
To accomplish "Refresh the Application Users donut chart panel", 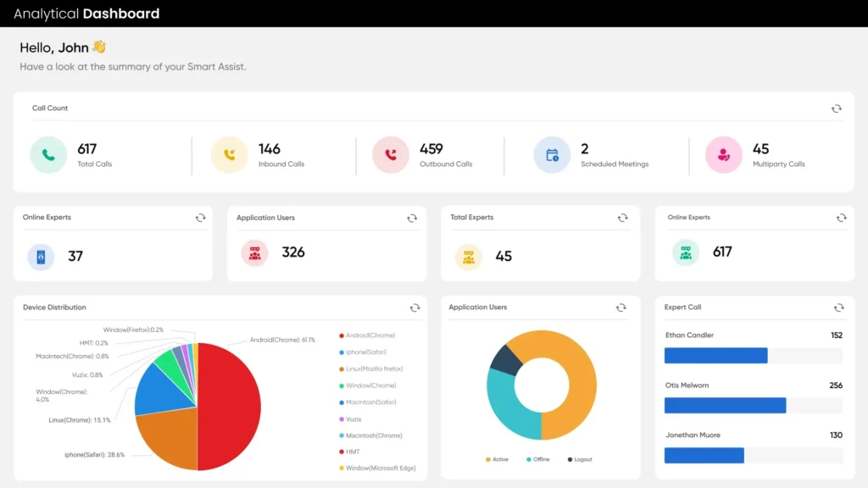I will click(624, 308).
